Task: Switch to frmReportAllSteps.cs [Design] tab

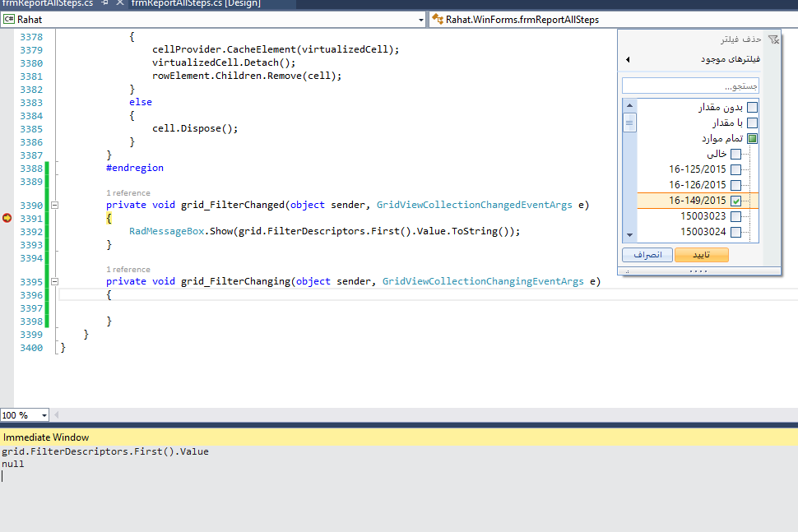Action: (x=196, y=3)
